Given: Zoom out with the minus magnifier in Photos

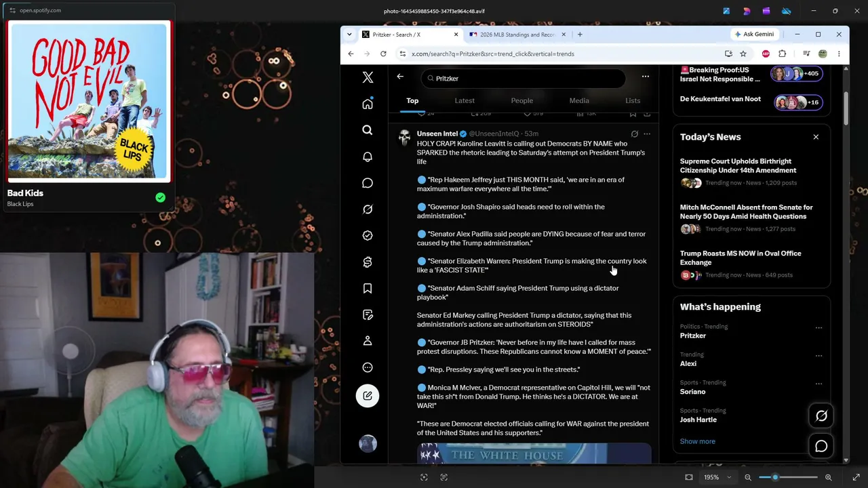Looking at the screenshot, I should point(748,477).
